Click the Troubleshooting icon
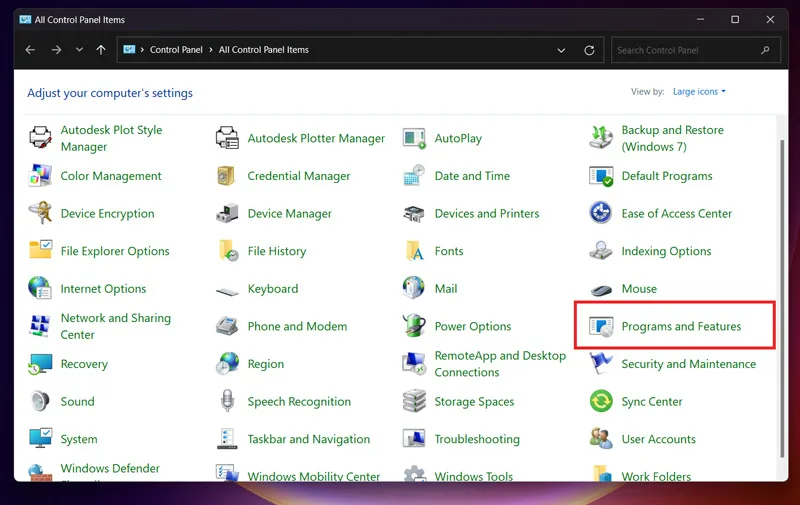 coord(414,439)
